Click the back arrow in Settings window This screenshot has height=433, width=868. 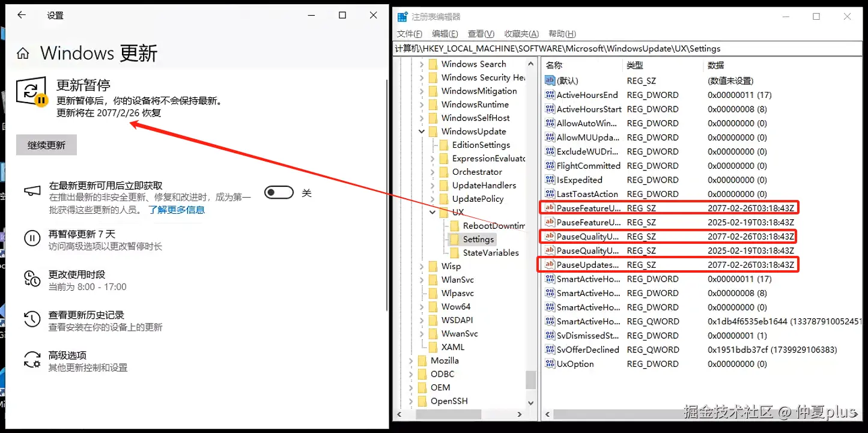[22, 16]
